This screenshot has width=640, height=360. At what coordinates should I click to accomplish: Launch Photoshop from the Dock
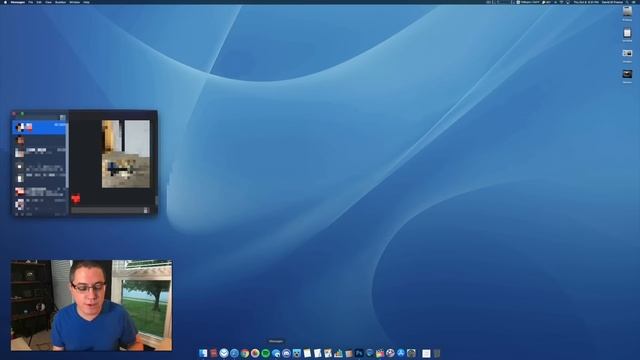tap(359, 353)
